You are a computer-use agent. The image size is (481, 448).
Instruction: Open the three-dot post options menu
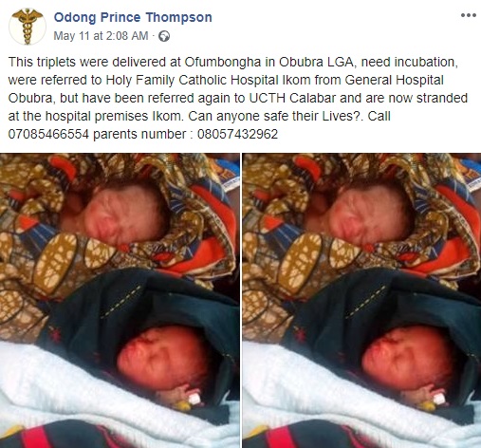469,15
